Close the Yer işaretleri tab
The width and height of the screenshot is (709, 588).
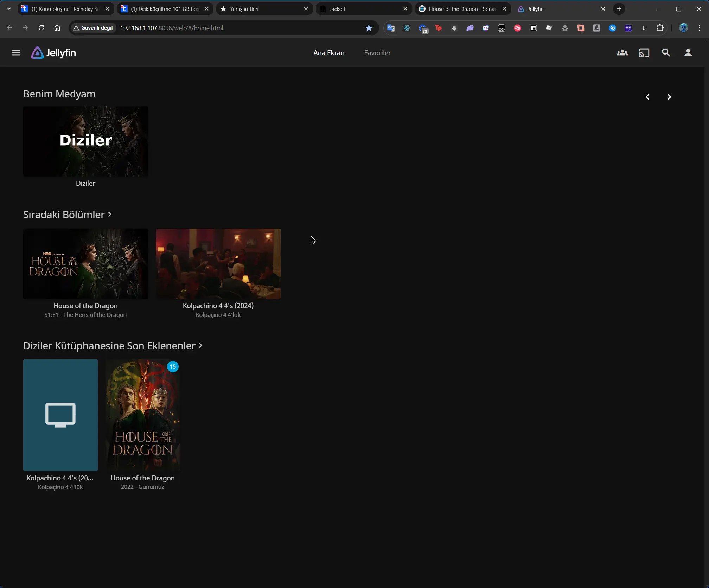(x=306, y=9)
